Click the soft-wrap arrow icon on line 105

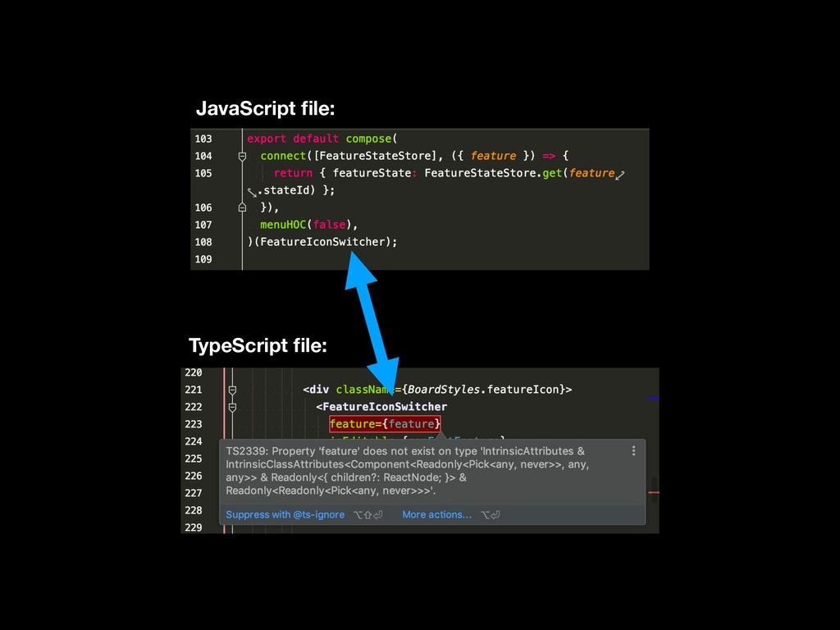point(620,176)
